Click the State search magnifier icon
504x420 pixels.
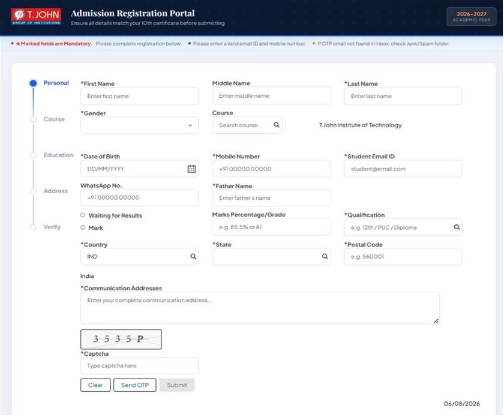(x=325, y=256)
